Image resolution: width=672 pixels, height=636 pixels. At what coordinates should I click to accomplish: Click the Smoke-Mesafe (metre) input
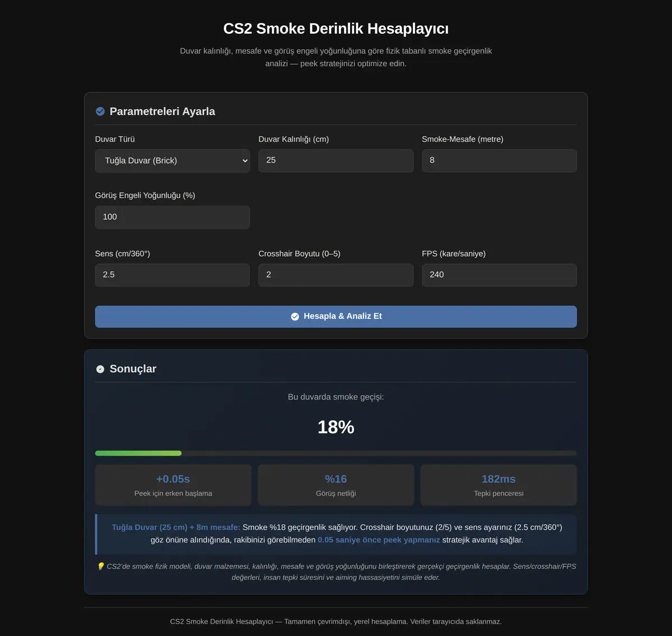tap(499, 161)
